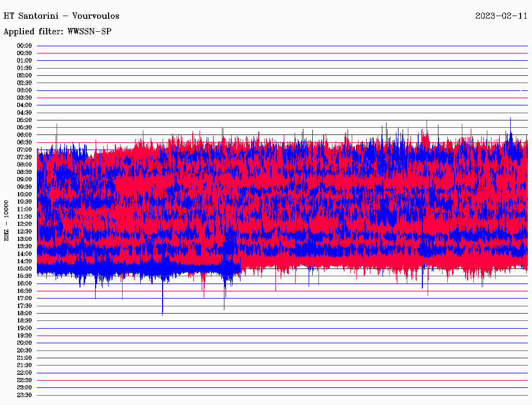
Task: Select the 22:30 time label
Action: [x=24, y=380]
